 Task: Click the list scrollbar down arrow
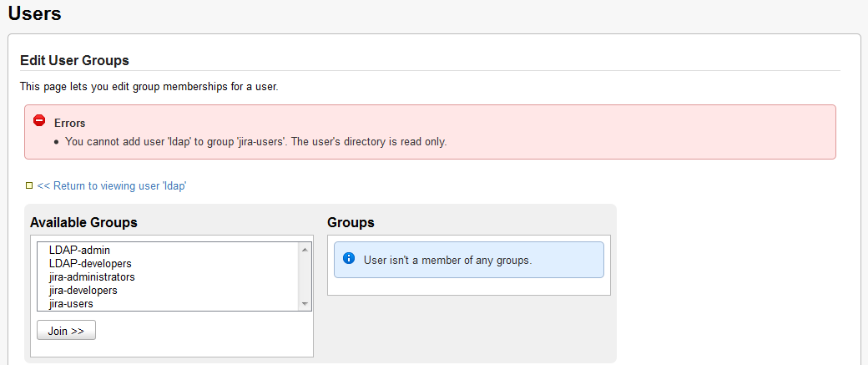pos(305,304)
